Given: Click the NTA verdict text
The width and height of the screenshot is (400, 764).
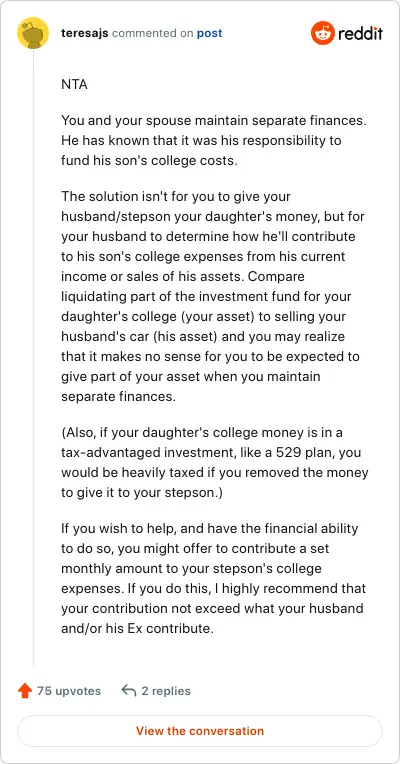Looking at the screenshot, I should tap(75, 84).
